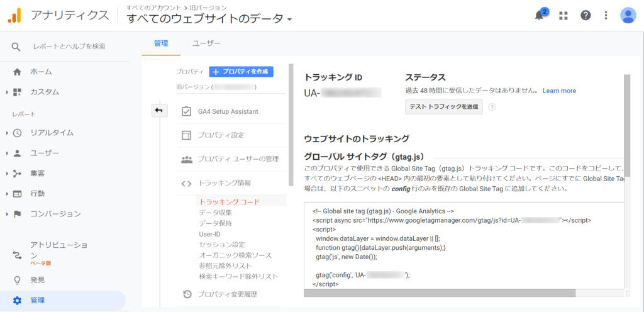This screenshot has width=644, height=312.
Task: Open the すべてのウェブサイトのデータ account dropdown
Action: pyautogui.click(x=209, y=18)
